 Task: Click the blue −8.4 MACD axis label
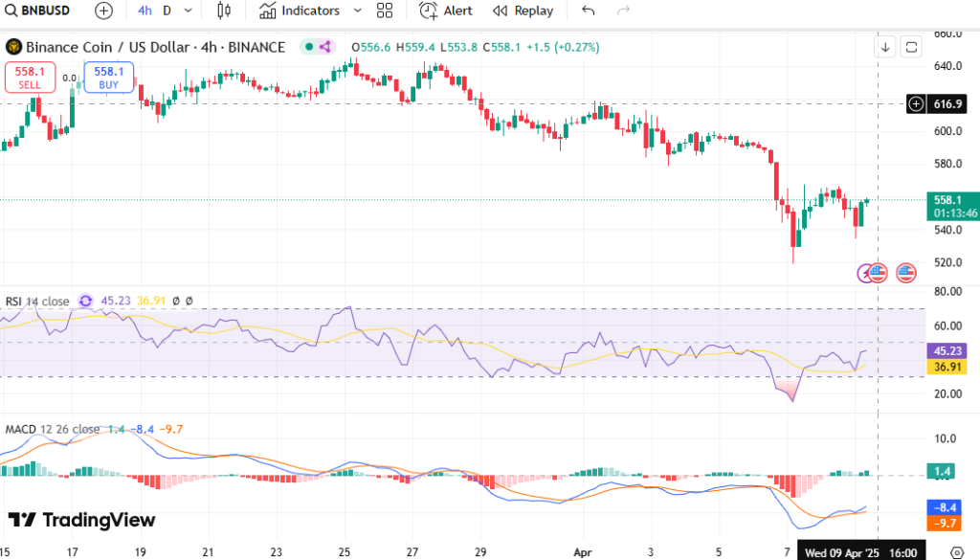click(945, 507)
